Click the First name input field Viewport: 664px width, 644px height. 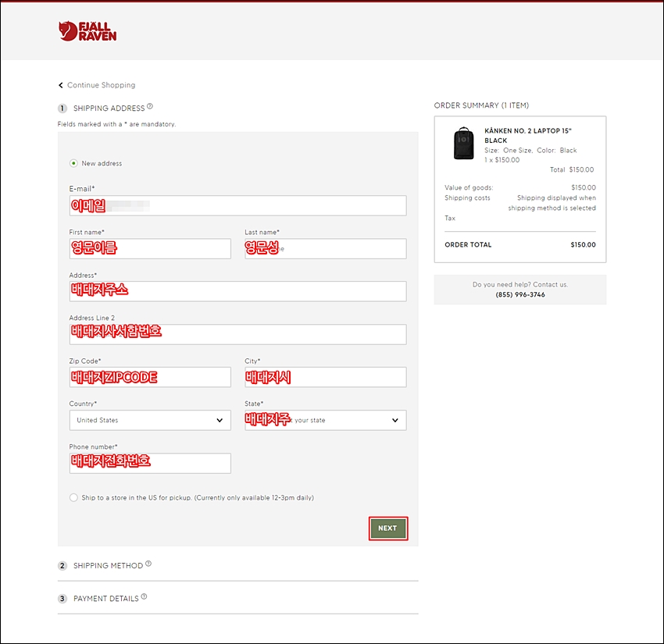[150, 248]
